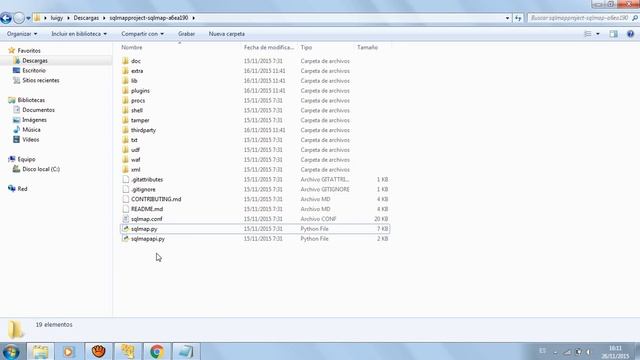Open the media player taskbar icon
The width and height of the screenshot is (640, 360).
(69, 351)
